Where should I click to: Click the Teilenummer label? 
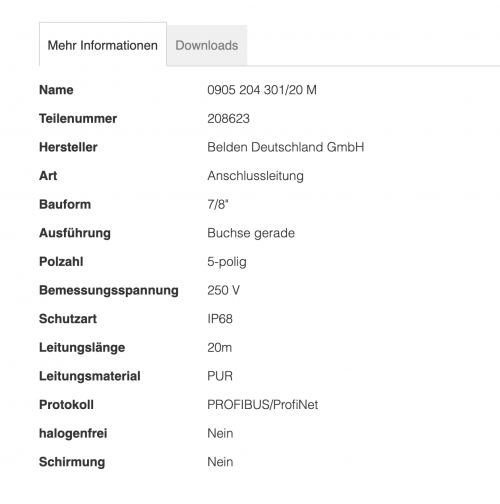click(x=78, y=118)
